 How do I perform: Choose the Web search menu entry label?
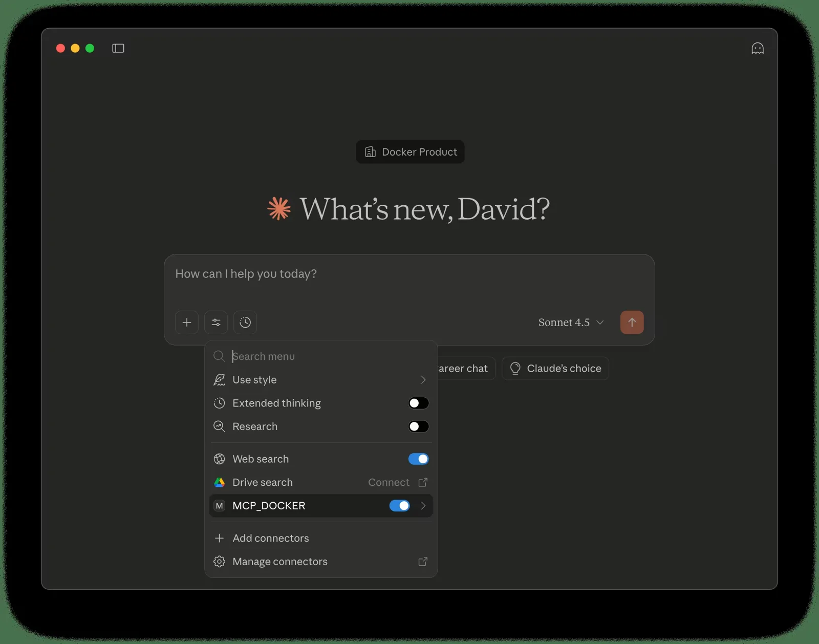(x=261, y=459)
